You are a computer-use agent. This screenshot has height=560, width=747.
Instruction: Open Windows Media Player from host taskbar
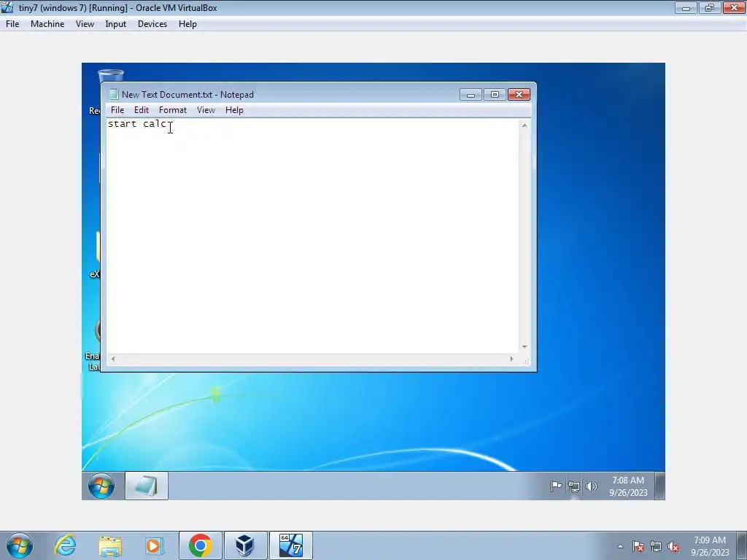(154, 545)
